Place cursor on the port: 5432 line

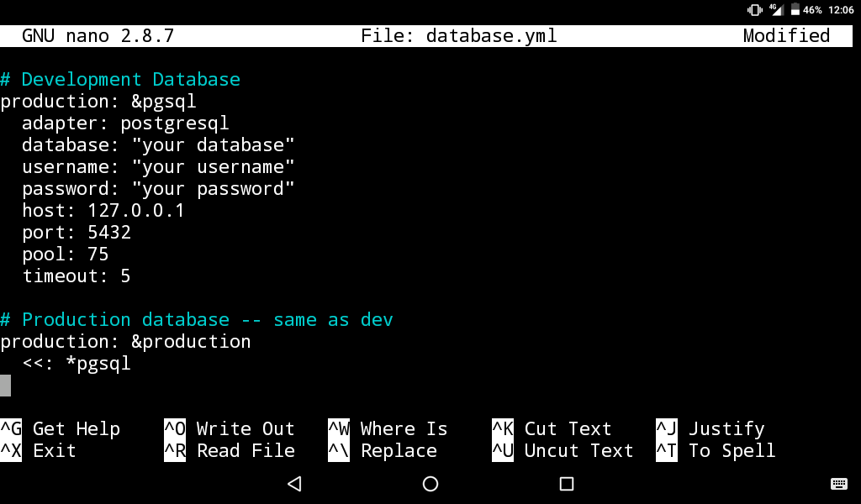(x=76, y=232)
